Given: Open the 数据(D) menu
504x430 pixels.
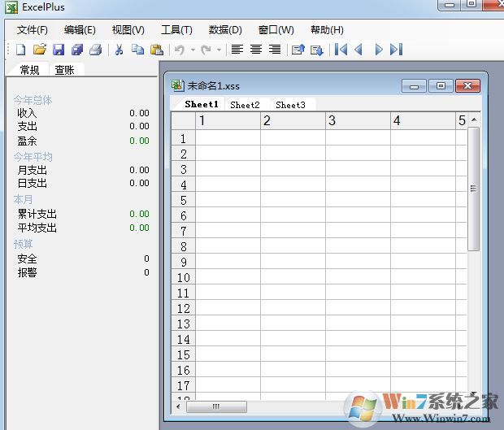Looking at the screenshot, I should pyautogui.click(x=225, y=30).
